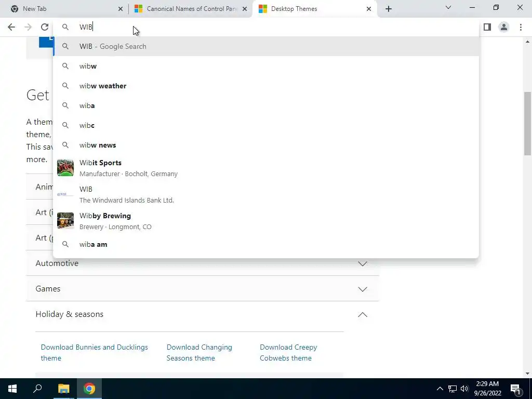
Task: Open the Windows Start menu
Action: click(x=12, y=389)
